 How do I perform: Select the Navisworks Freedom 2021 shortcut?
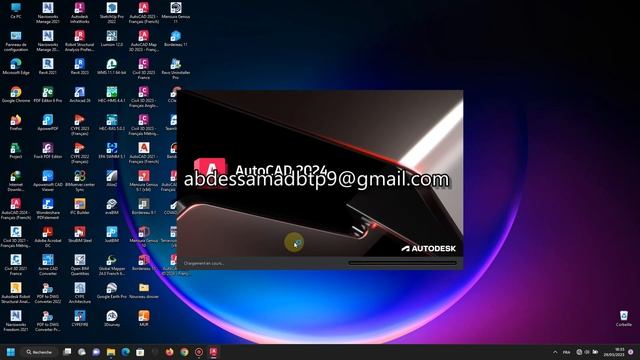click(16, 321)
